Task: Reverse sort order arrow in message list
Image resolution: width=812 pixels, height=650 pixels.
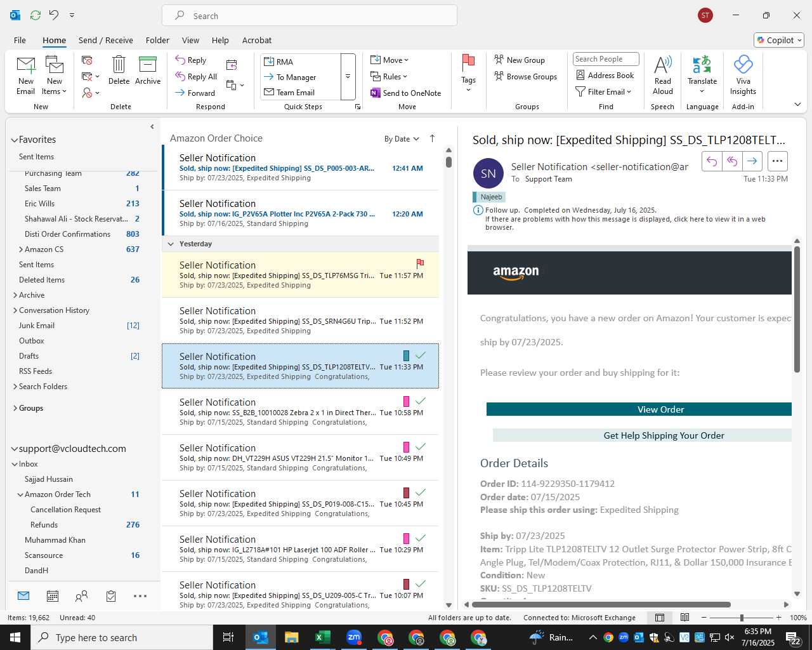Action: coord(433,138)
